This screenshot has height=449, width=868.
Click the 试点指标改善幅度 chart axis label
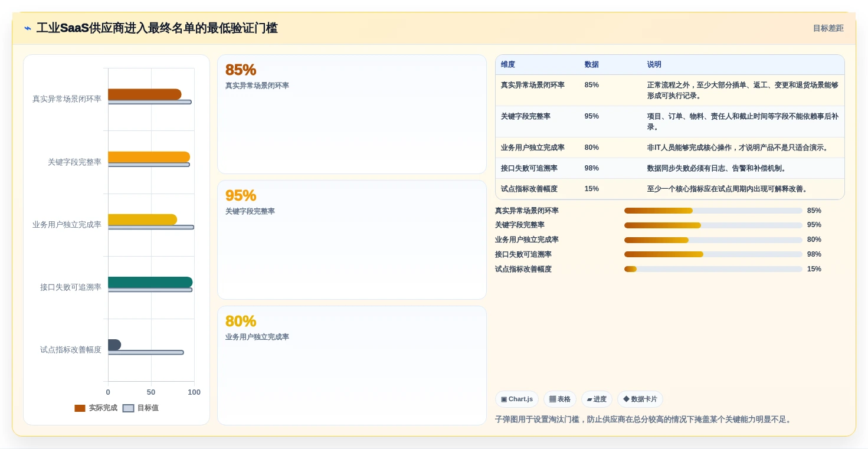(71, 350)
